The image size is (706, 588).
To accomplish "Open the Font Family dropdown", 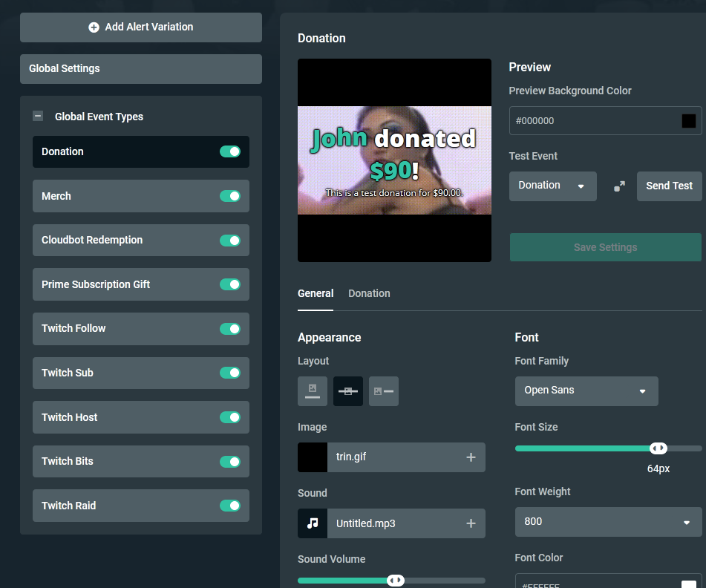I will 586,391.
